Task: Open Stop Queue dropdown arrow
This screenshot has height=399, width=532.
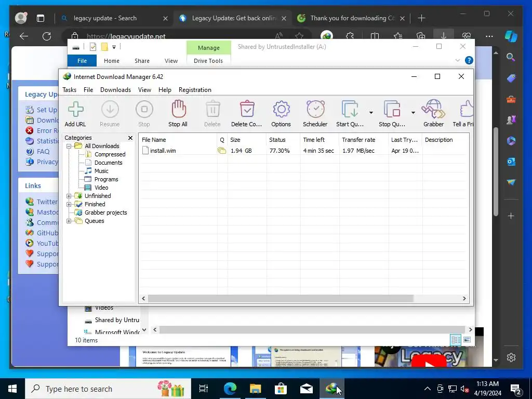Action: (413, 112)
